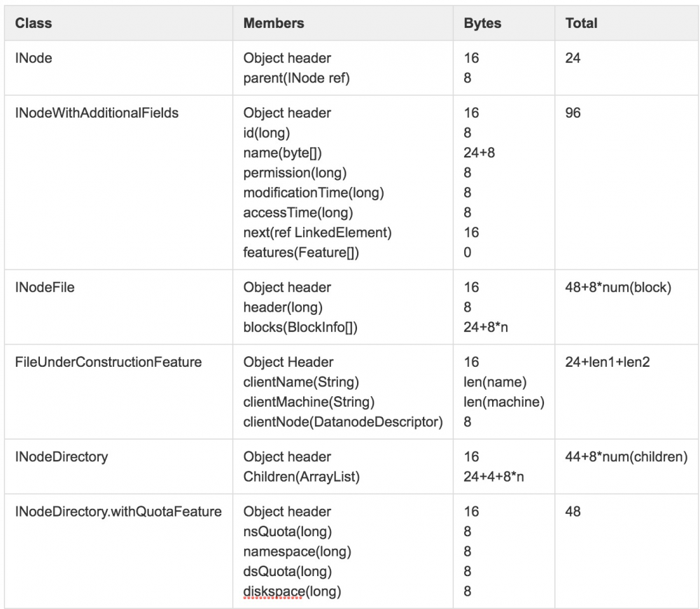
Task: Click the parent(INode ref) member text
Action: click(x=296, y=78)
